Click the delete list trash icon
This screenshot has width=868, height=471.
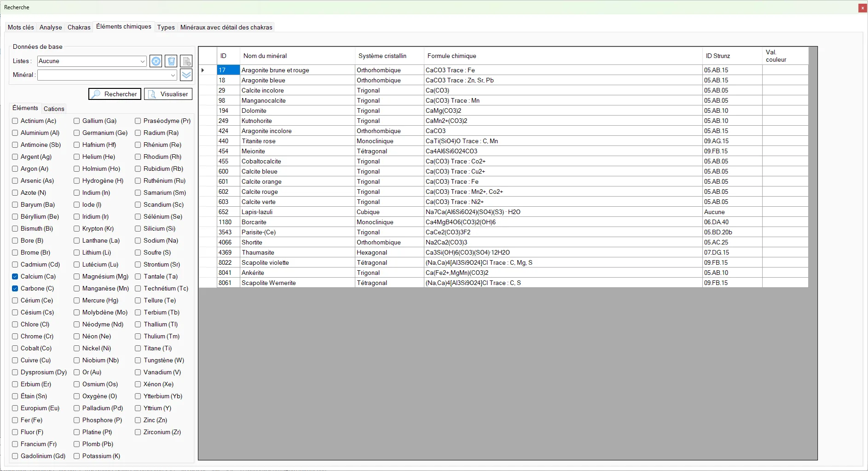click(x=171, y=61)
